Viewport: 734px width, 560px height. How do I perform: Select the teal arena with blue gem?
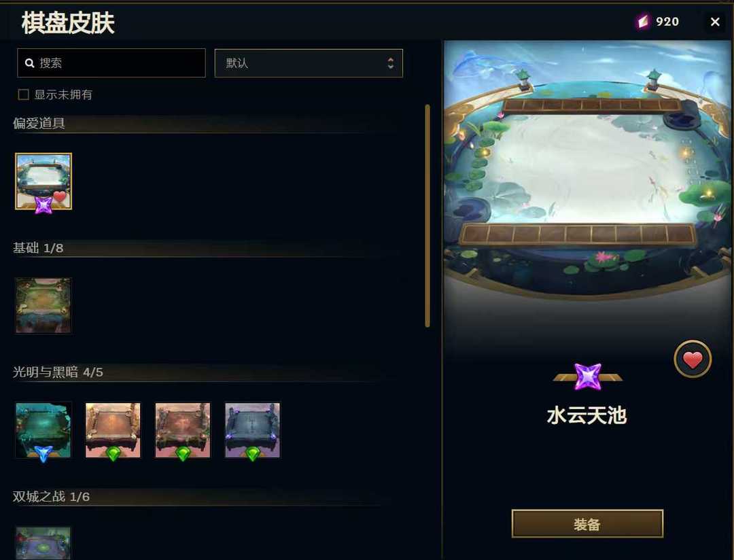pyautogui.click(x=43, y=430)
